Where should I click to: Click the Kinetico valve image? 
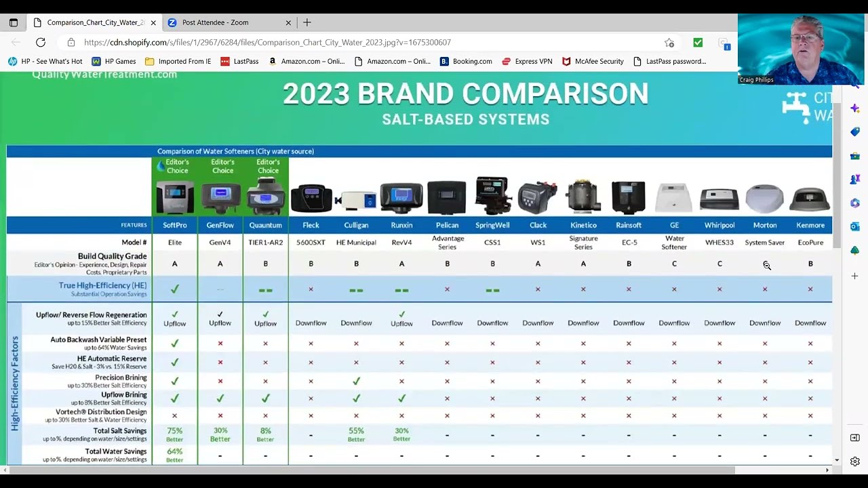click(x=583, y=197)
